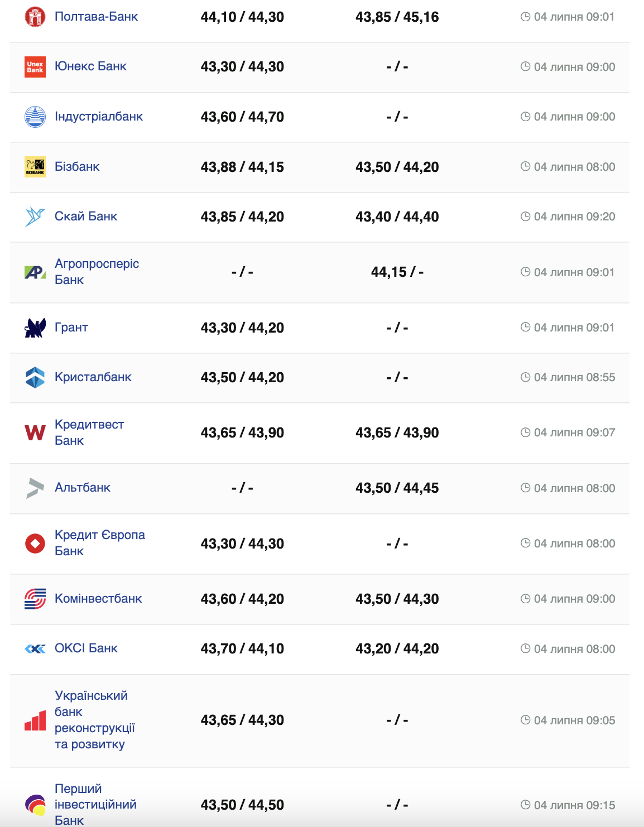The image size is (644, 827).
Task: Click the Альтбанк grey arrow logo
Action: (x=35, y=488)
